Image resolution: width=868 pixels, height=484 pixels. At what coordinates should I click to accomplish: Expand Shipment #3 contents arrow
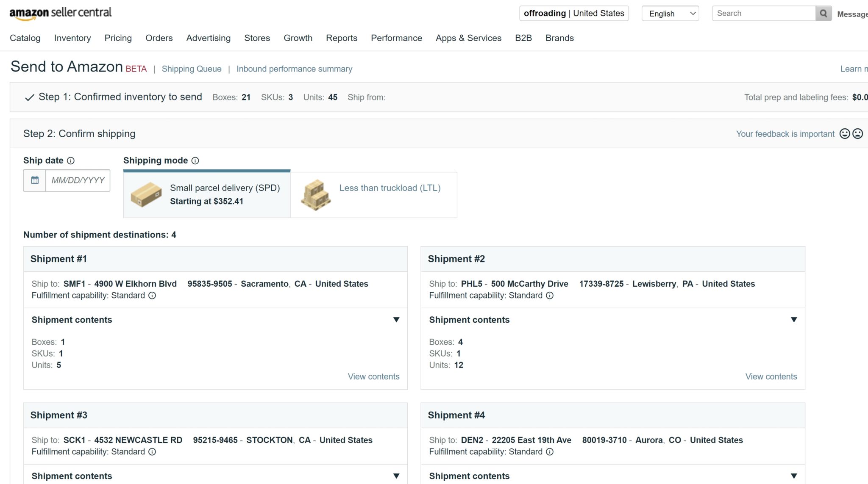tap(396, 476)
